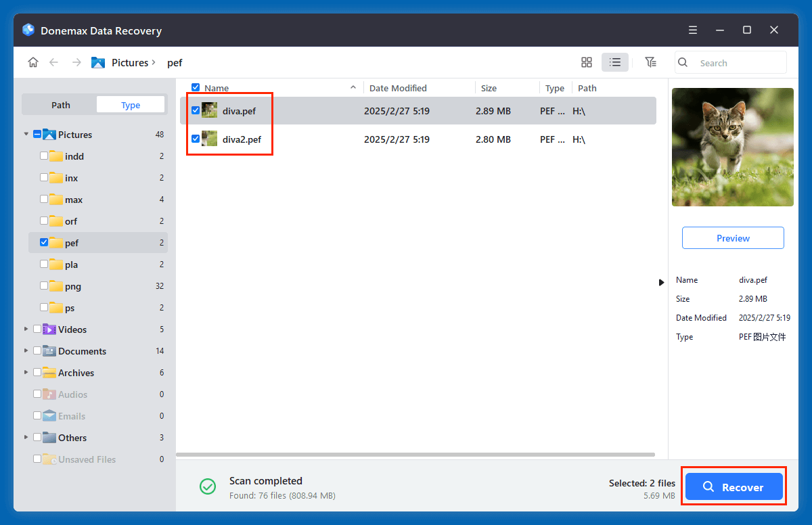Image resolution: width=812 pixels, height=525 pixels.
Task: Click the magnifier icon in the search box
Action: (x=682, y=62)
